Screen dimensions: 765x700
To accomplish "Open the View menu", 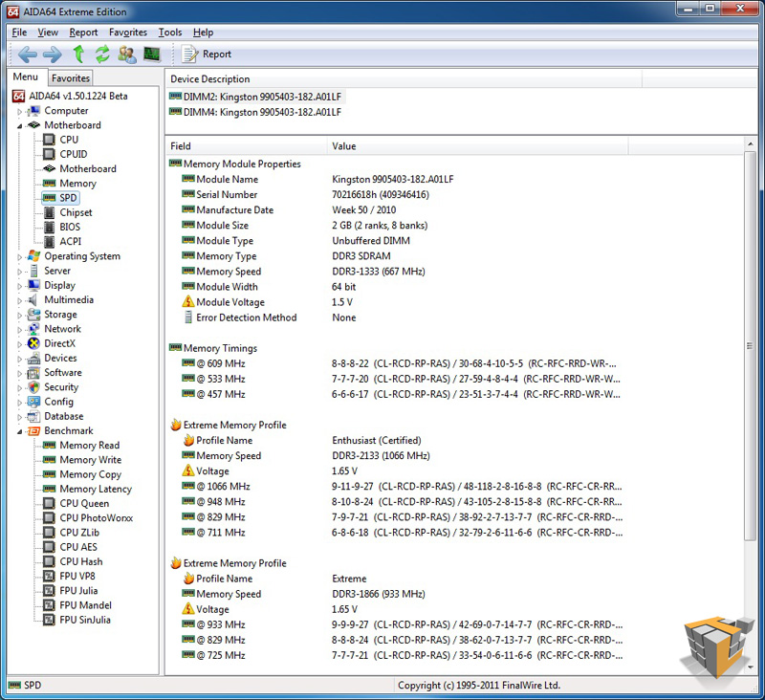I will pyautogui.click(x=48, y=33).
